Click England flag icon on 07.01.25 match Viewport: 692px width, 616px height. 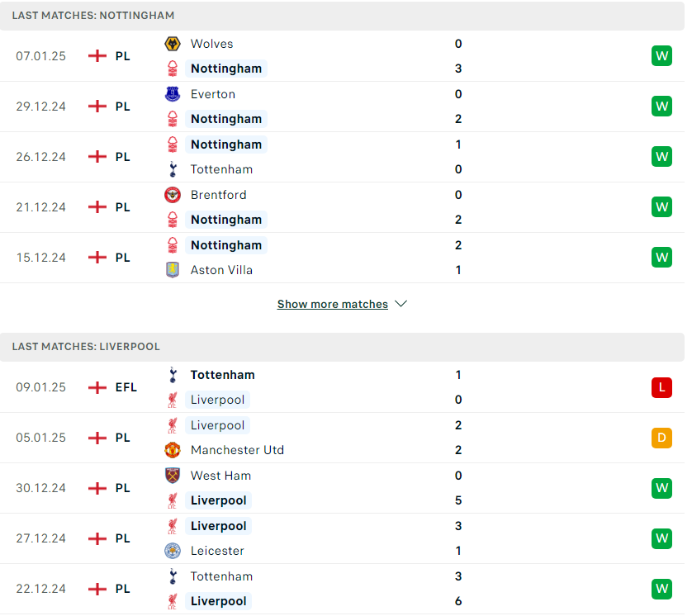tap(97, 56)
